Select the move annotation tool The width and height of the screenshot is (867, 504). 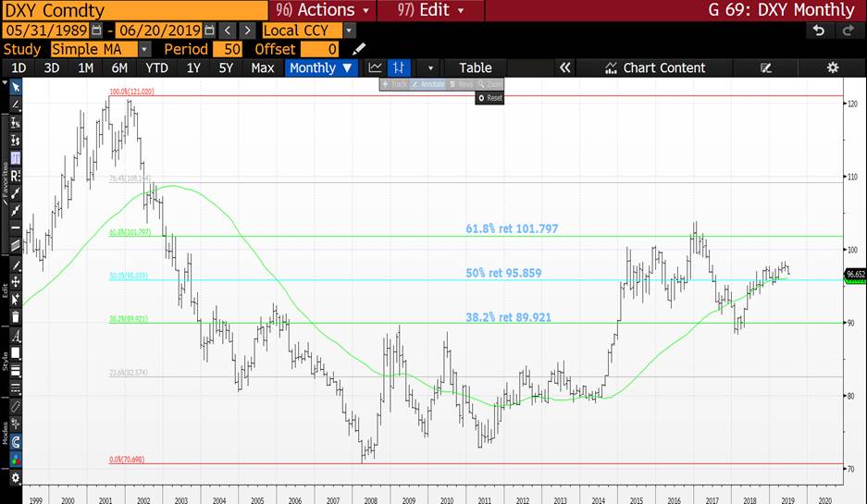coord(16,282)
